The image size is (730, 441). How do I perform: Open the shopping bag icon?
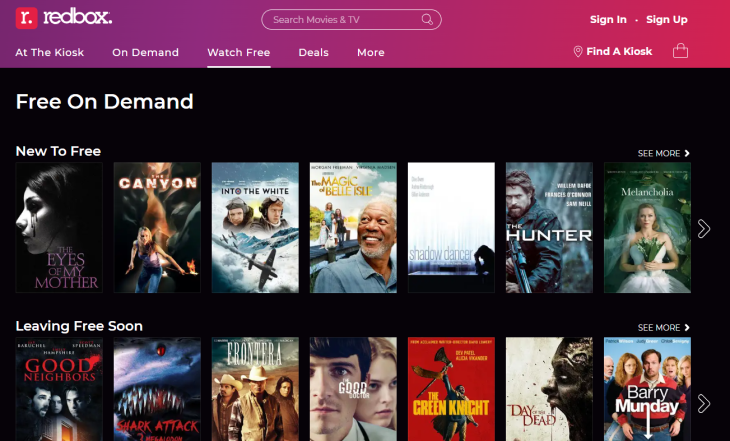click(x=680, y=51)
